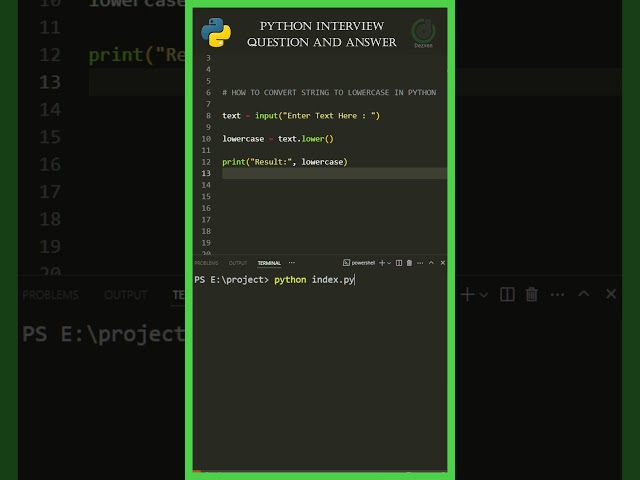The height and width of the screenshot is (480, 640).
Task: Kill terminal with large background trash icon
Action: point(531,294)
